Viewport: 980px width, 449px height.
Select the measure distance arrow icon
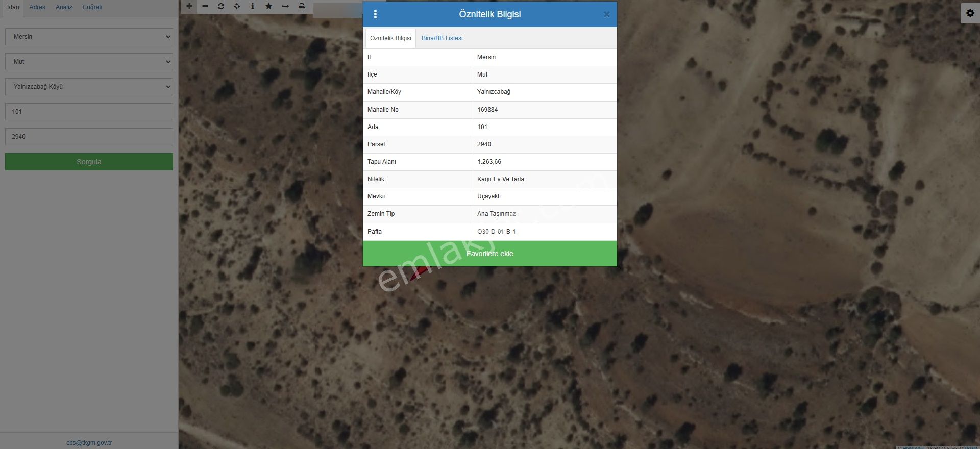pos(285,6)
